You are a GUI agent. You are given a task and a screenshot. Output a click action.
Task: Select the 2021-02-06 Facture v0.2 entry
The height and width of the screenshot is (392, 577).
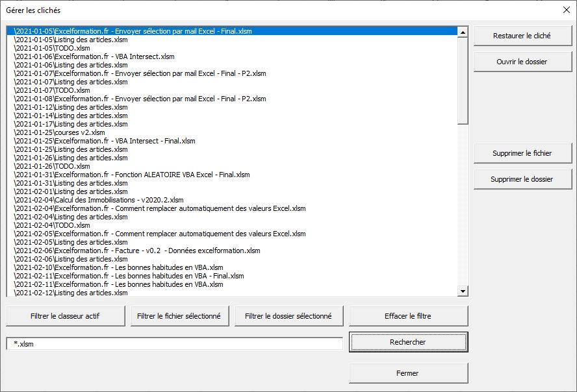pos(137,251)
